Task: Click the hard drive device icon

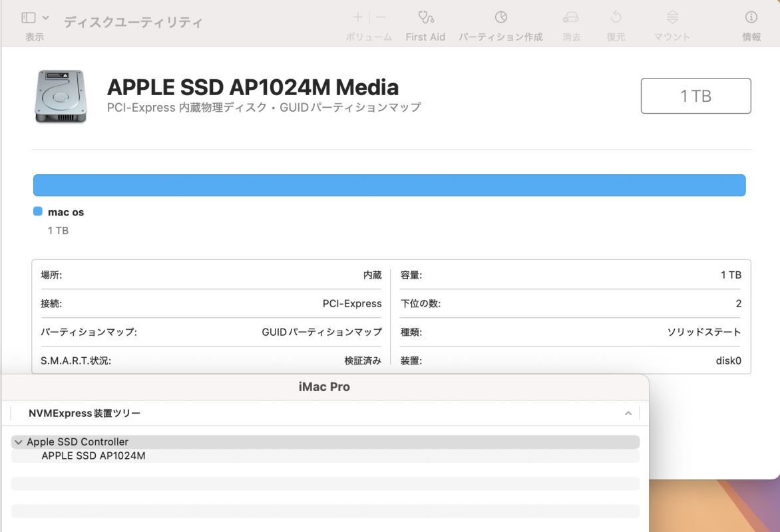Action: [60, 95]
